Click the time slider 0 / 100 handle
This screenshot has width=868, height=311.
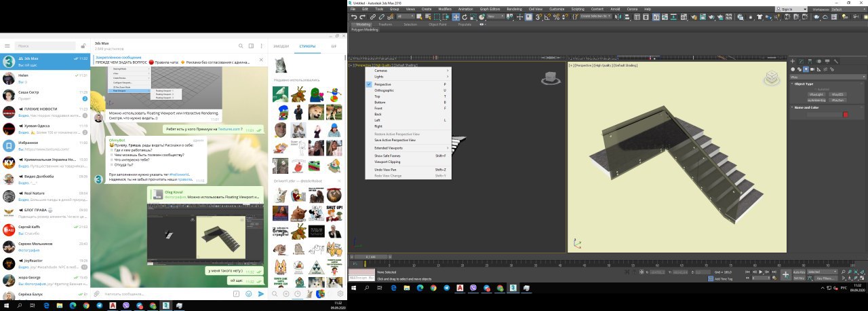tap(371, 256)
